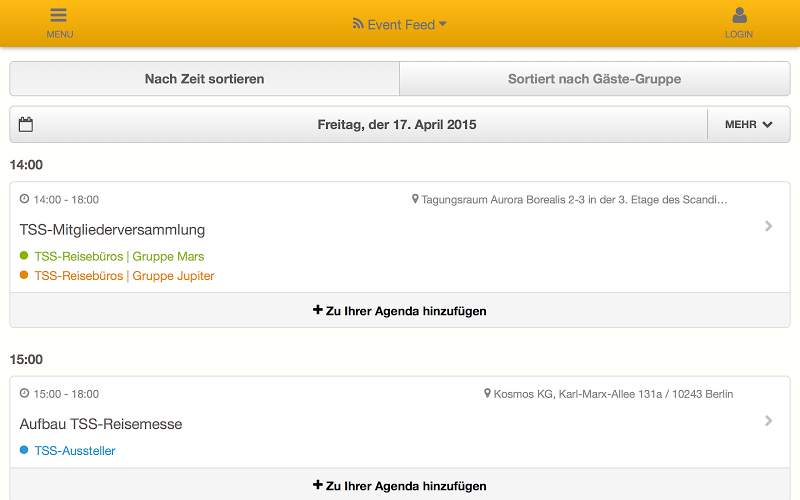Viewport: 800px width, 500px height.
Task: Switch to Sortiert nach Gäste-Gruppe tab
Action: 595,79
